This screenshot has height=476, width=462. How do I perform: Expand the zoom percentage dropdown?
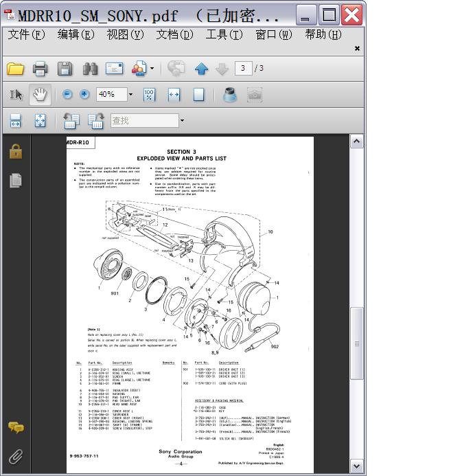pyautogui.click(x=130, y=94)
